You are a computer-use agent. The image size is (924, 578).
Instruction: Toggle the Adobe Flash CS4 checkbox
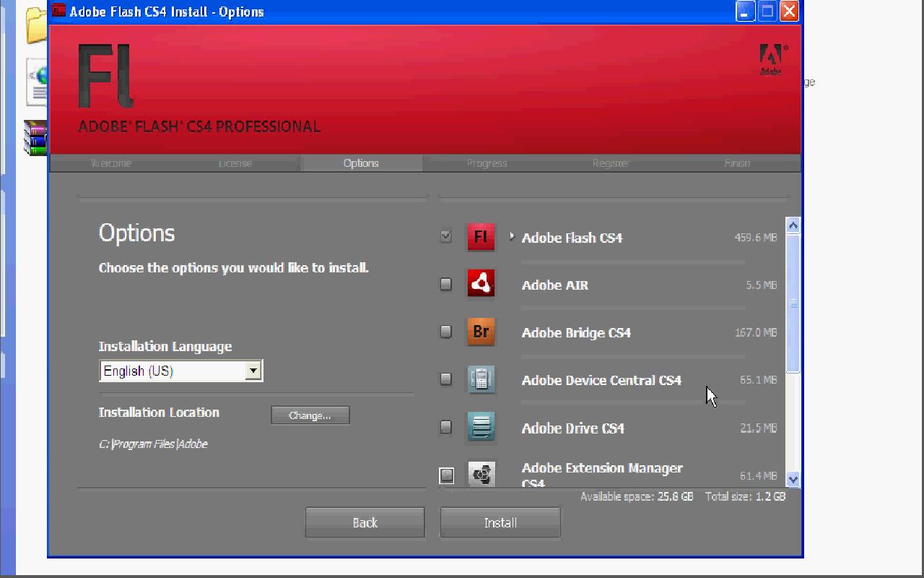(446, 236)
